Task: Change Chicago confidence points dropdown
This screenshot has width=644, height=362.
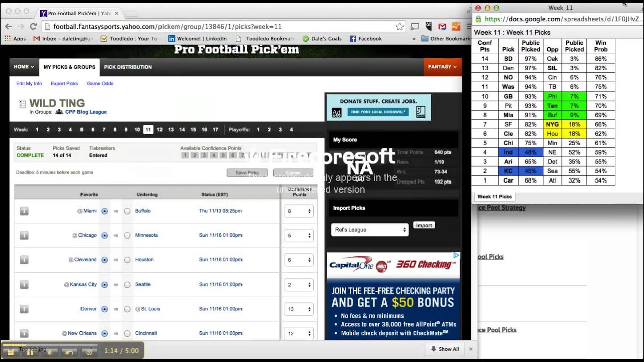Action: pos(299,235)
